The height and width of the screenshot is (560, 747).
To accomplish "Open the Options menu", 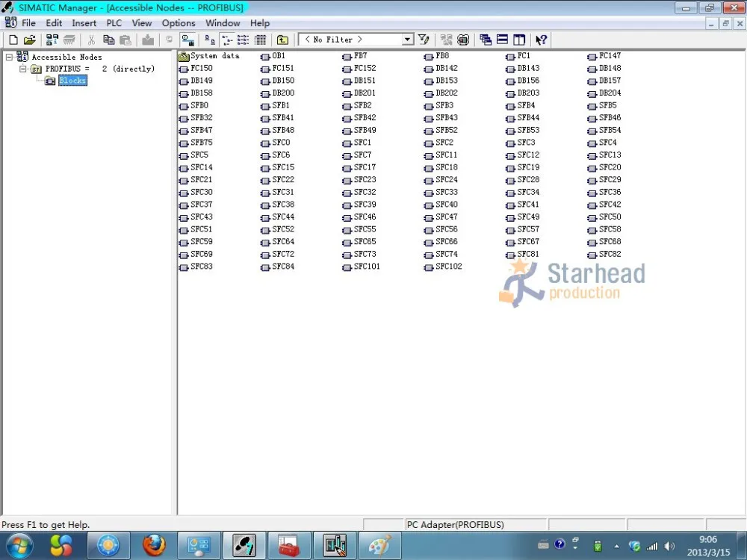I will pos(179,23).
